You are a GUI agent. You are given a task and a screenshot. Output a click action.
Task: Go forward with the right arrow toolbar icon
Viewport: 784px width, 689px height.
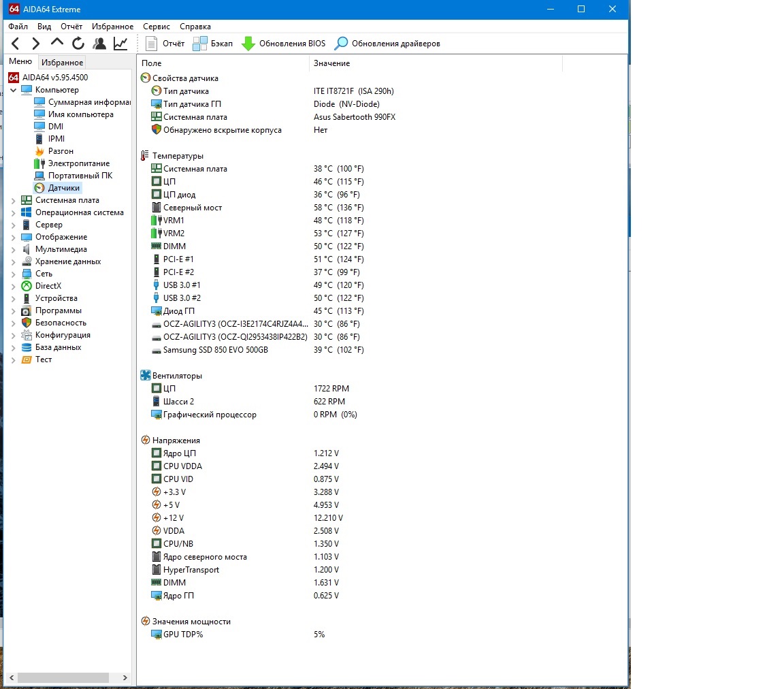(x=35, y=44)
